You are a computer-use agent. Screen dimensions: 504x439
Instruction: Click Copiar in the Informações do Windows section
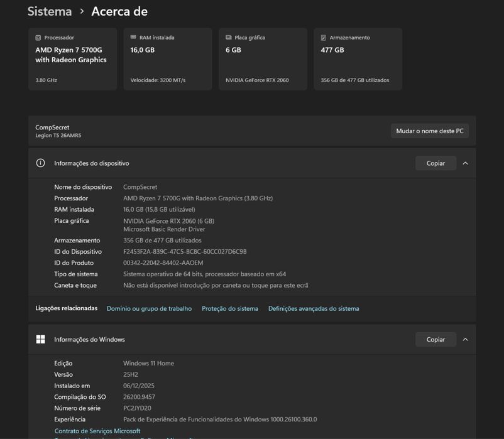point(436,339)
